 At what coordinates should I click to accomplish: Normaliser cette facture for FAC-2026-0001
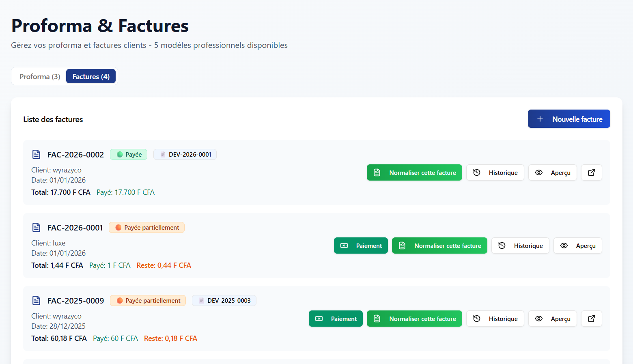(439, 246)
